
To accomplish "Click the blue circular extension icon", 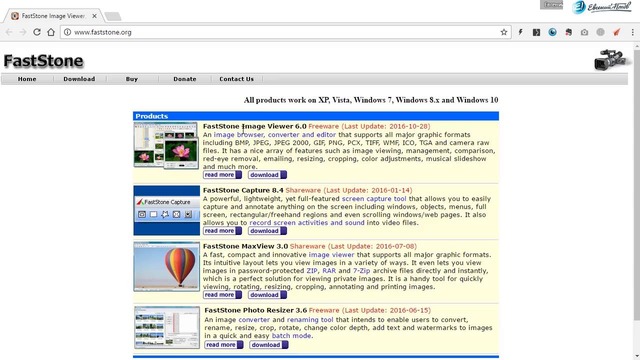I will click(x=552, y=32).
